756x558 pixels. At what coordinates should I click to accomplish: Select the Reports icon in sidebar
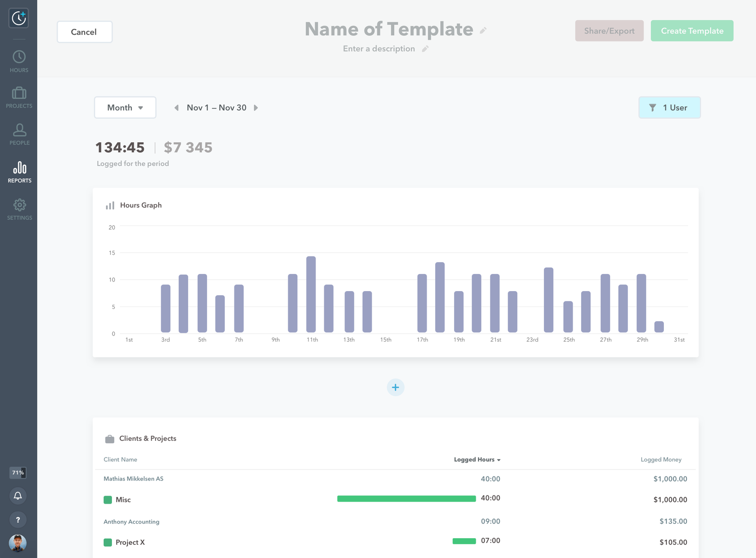[19, 170]
